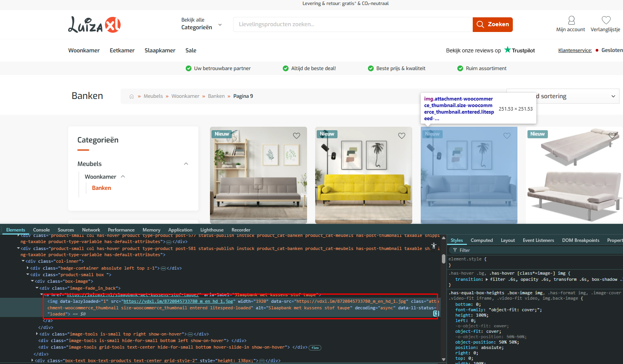The image size is (623, 364).
Task: Click the ellipsis in badge-container div
Action: pyautogui.click(x=163, y=268)
